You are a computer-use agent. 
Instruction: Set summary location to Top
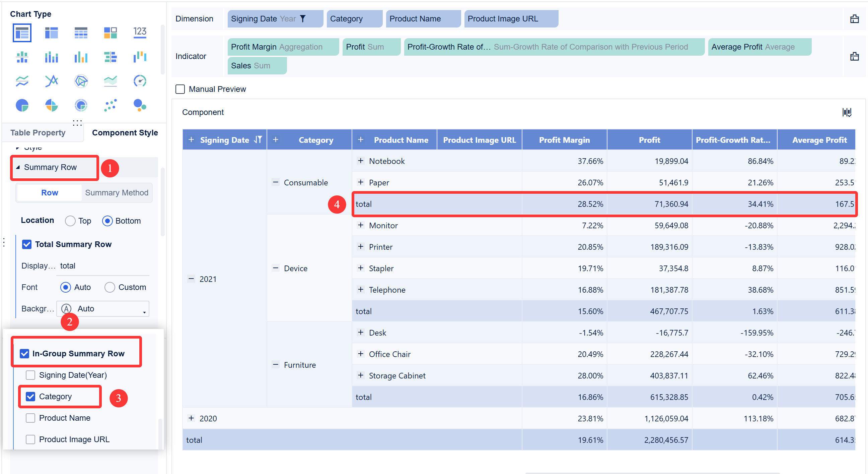(70, 221)
